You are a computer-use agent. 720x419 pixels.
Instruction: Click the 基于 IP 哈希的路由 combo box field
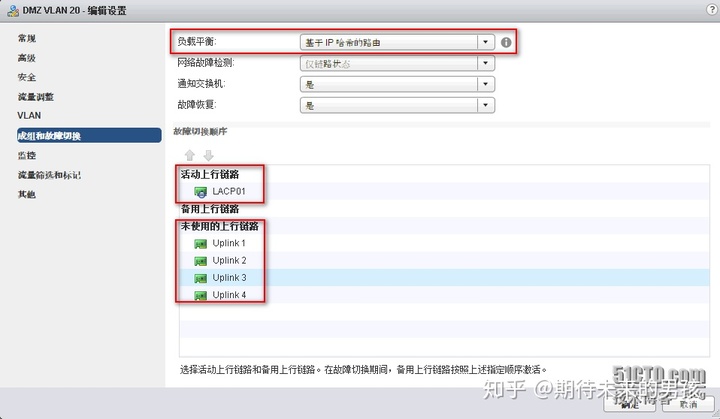tap(397, 42)
